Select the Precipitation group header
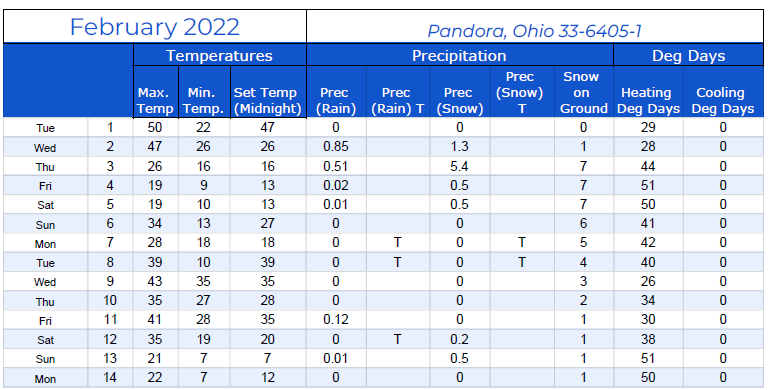768x390 pixels. (x=459, y=55)
